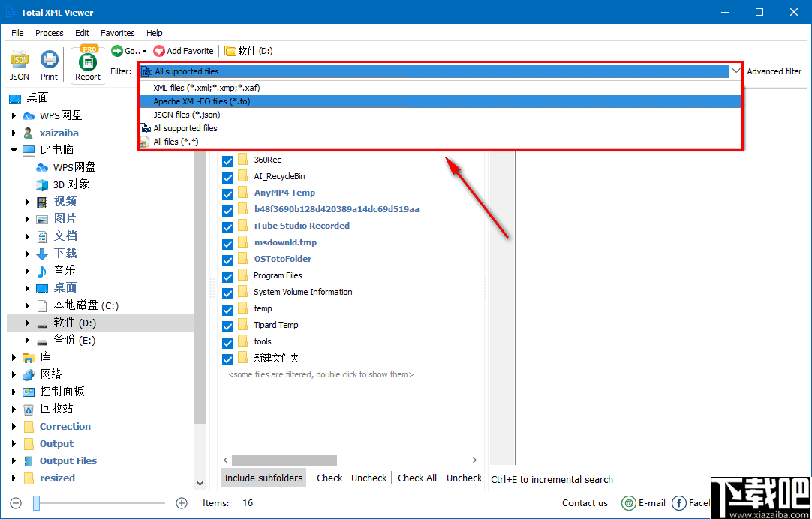Screen dimensions: 812x519
Task: Click the Contact us link
Action: click(x=585, y=503)
